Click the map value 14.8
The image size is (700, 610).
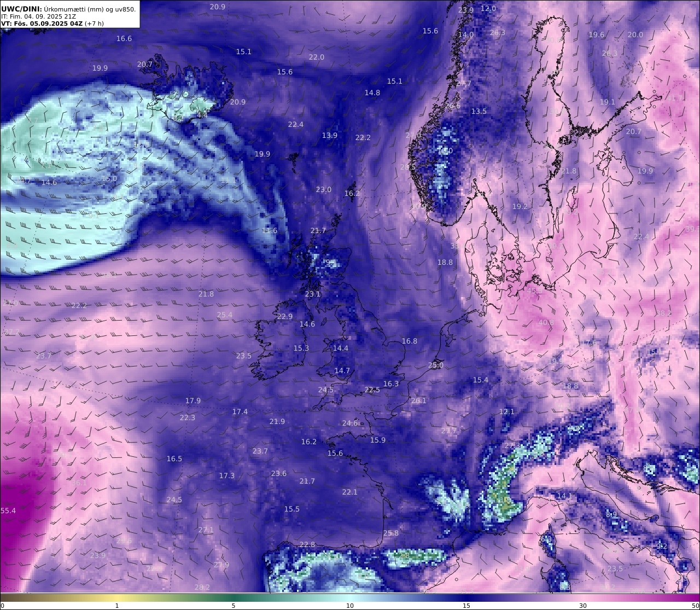372,93
